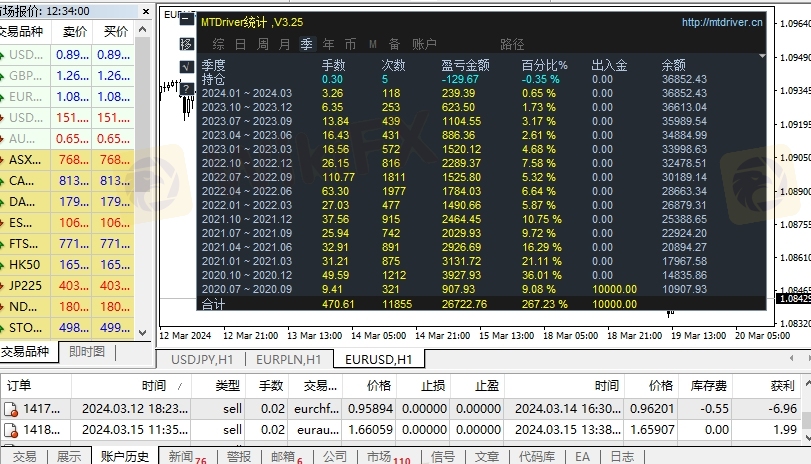Select the 日 daily statistics tab
This screenshot has width=811, height=464.
point(241,44)
